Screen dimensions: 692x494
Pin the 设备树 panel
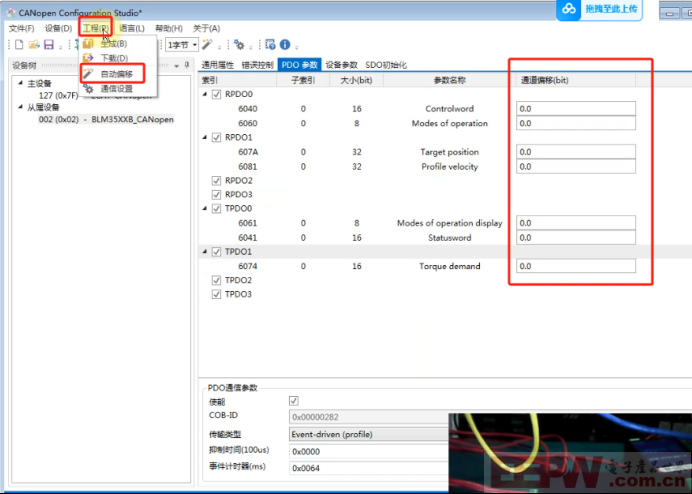[187, 65]
